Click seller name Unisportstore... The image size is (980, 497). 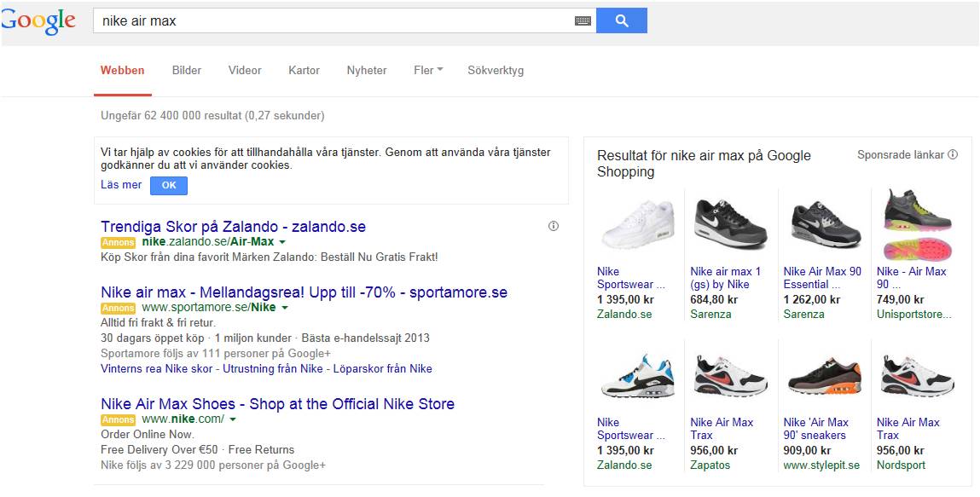pos(913,314)
